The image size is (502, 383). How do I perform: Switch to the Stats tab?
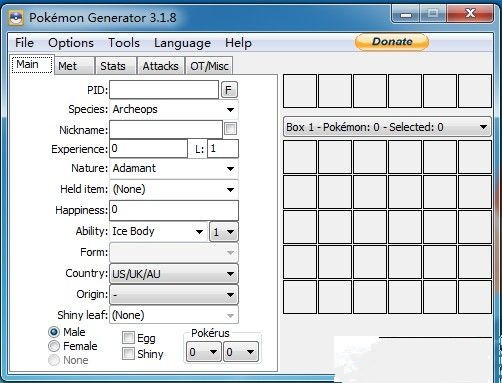click(x=113, y=66)
